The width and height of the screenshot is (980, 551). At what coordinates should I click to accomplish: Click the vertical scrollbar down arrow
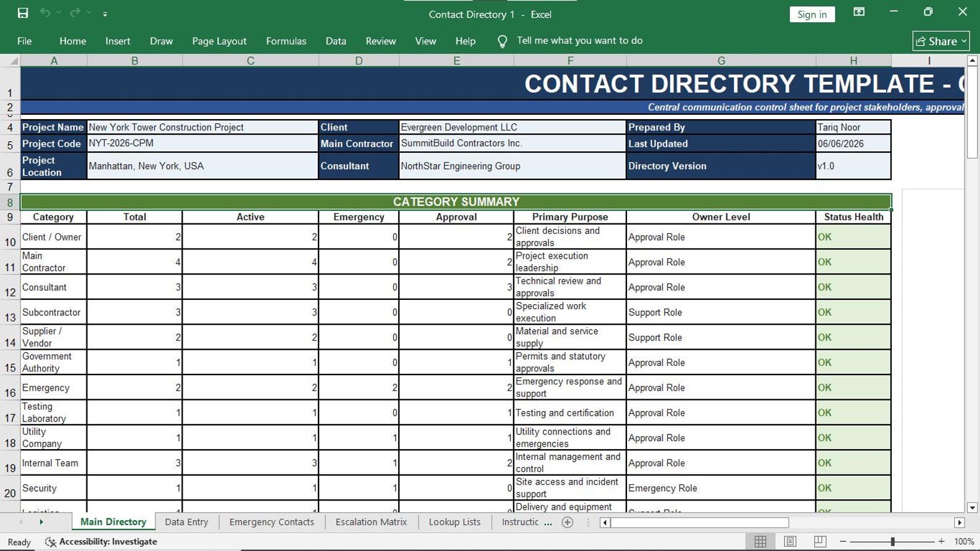point(972,508)
